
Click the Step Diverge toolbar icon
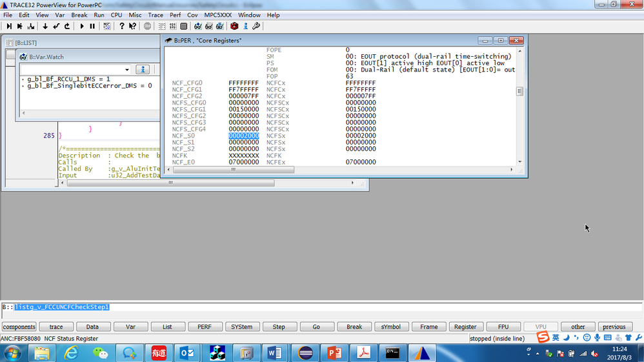click(x=30, y=26)
